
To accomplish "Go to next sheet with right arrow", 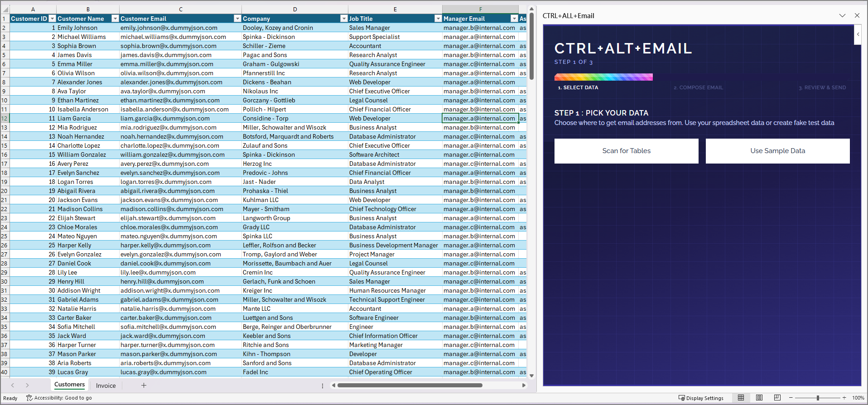I will 27,386.
